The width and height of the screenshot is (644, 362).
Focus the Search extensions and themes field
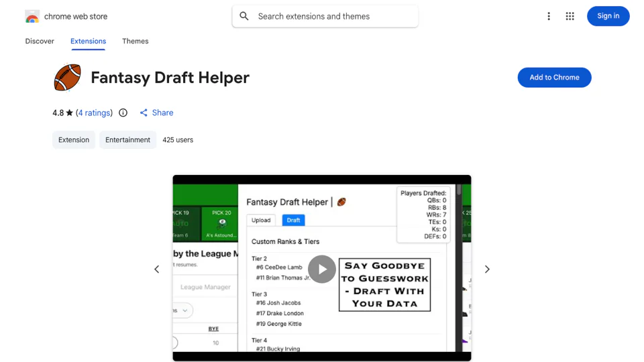(x=325, y=16)
